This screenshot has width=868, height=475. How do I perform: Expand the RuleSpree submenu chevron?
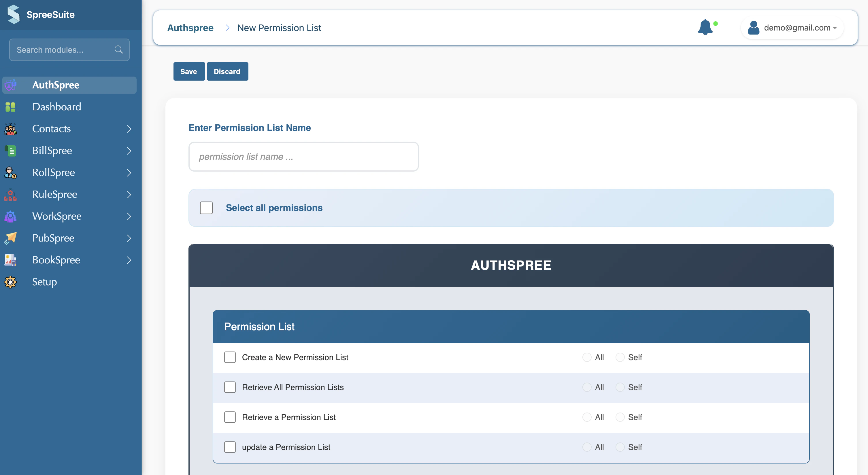click(x=129, y=194)
